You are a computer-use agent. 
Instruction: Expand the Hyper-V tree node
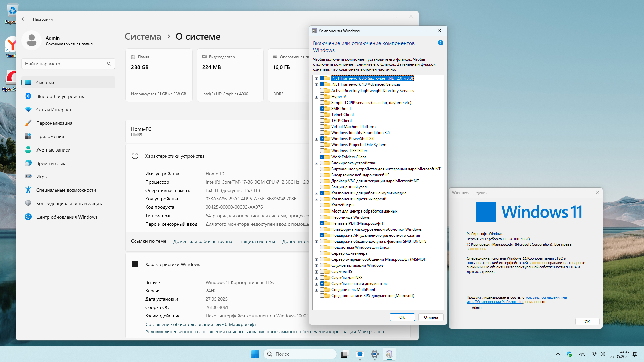click(316, 97)
